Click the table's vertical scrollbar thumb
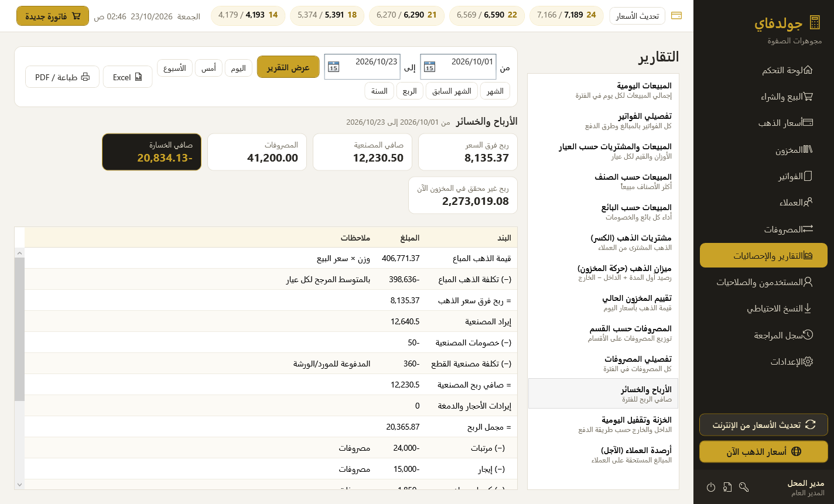834x504 pixels. point(19,328)
